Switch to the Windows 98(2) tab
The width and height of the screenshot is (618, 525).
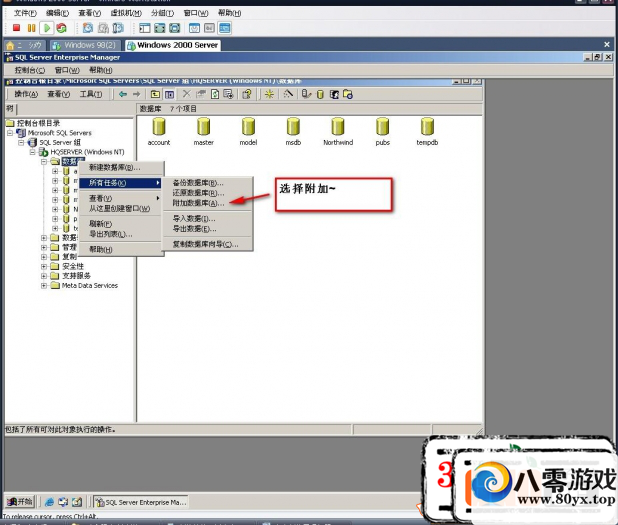85,45
